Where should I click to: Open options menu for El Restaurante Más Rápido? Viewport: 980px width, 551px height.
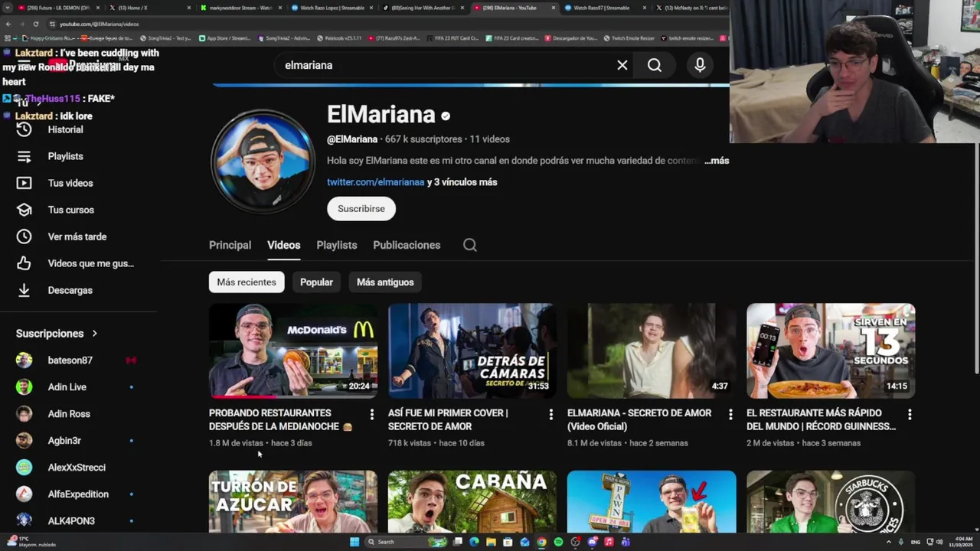[x=910, y=414]
